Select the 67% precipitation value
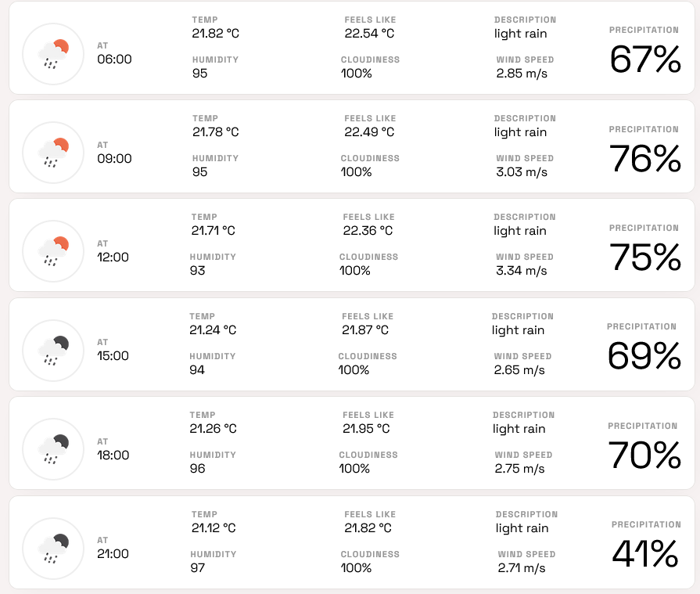The image size is (700, 594). click(x=644, y=59)
